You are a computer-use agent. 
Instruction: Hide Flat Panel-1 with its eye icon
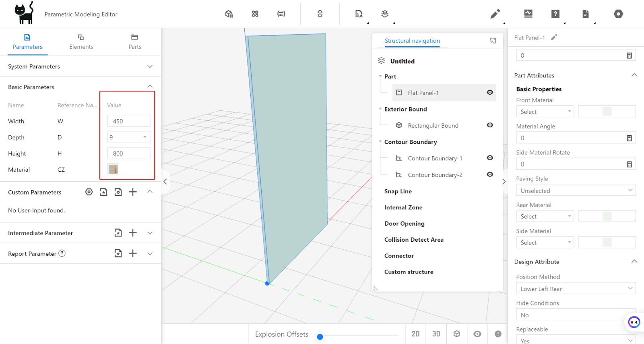click(490, 92)
